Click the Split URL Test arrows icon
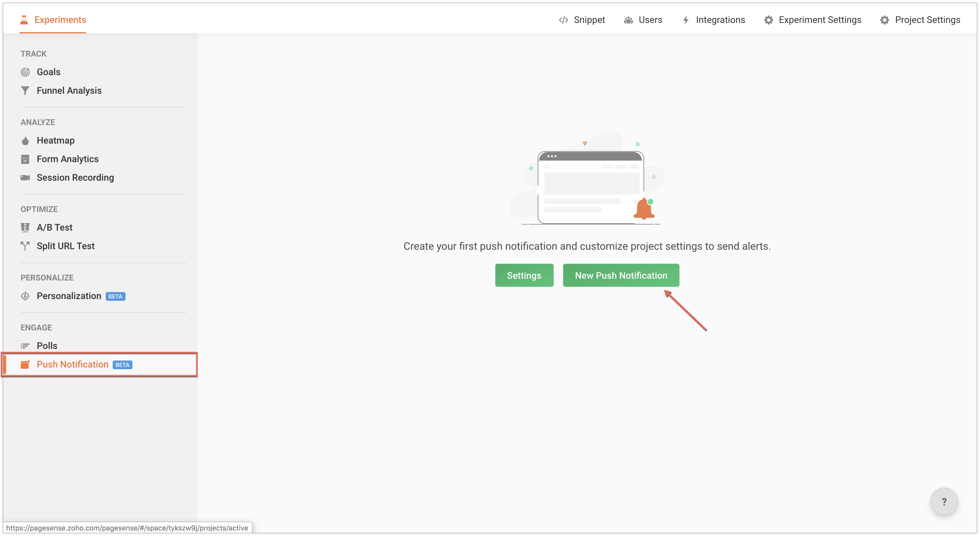 pos(25,246)
